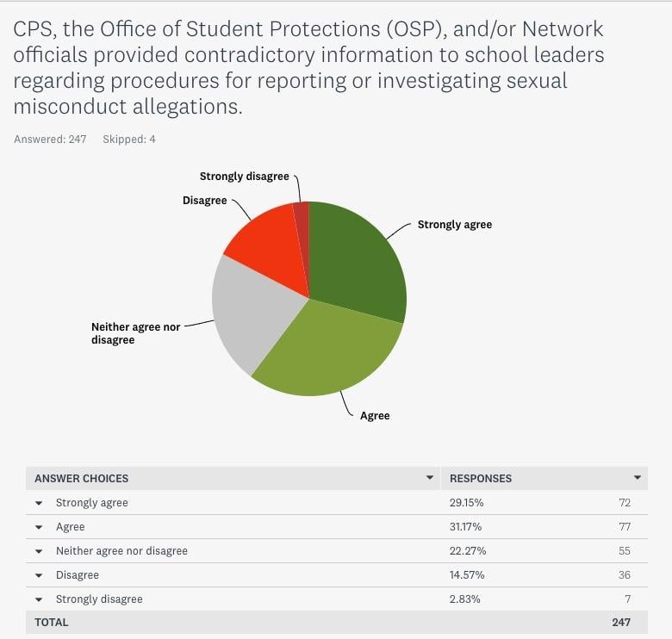This screenshot has height=639, width=672.
Task: Click the Skipped: 4 text
Action: click(x=129, y=140)
